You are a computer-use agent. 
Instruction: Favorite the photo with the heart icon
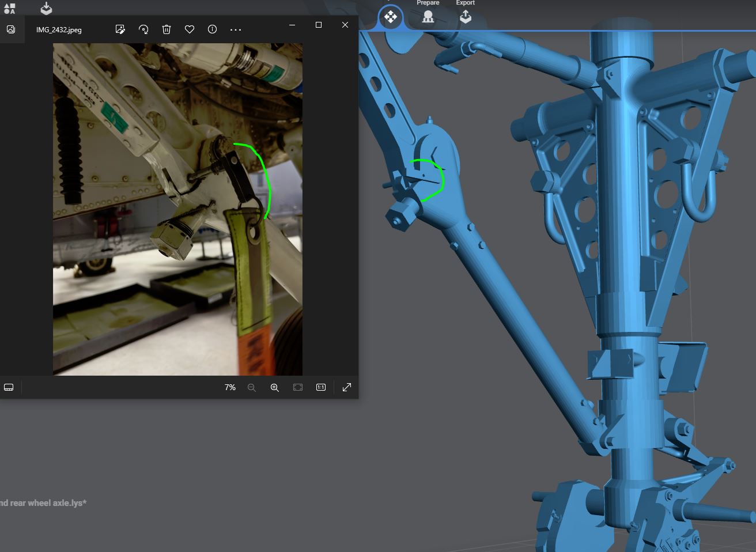[190, 29]
